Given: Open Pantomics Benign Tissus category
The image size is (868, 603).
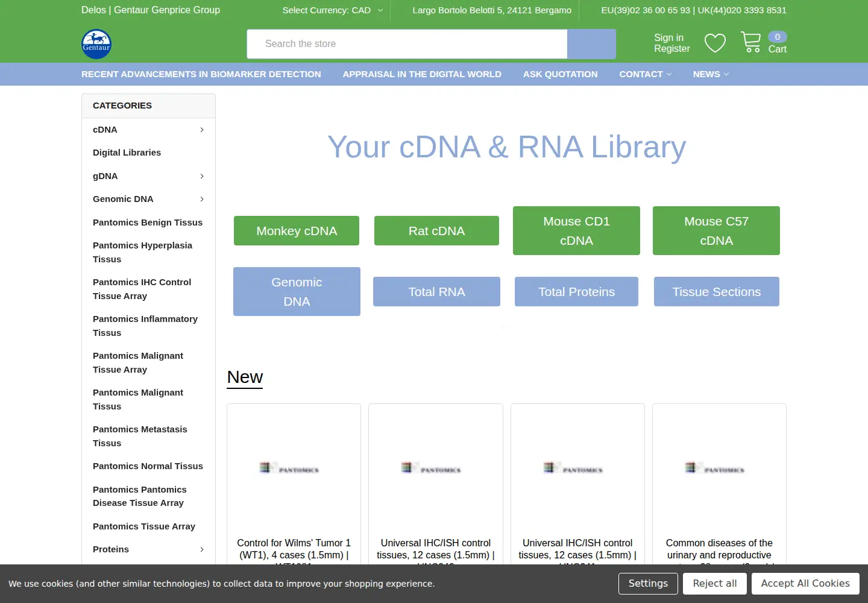Looking at the screenshot, I should click(x=148, y=223).
